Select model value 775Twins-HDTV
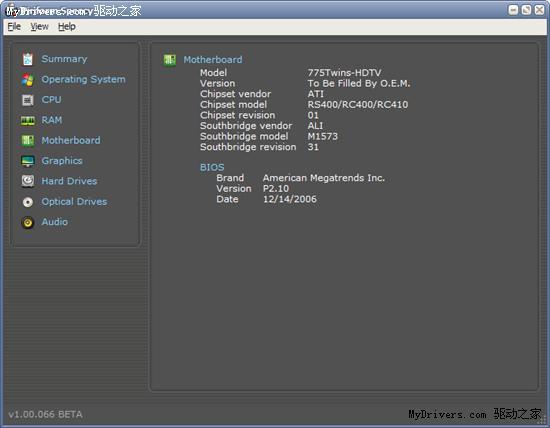Viewport: 550px width, 428px height. [344, 73]
